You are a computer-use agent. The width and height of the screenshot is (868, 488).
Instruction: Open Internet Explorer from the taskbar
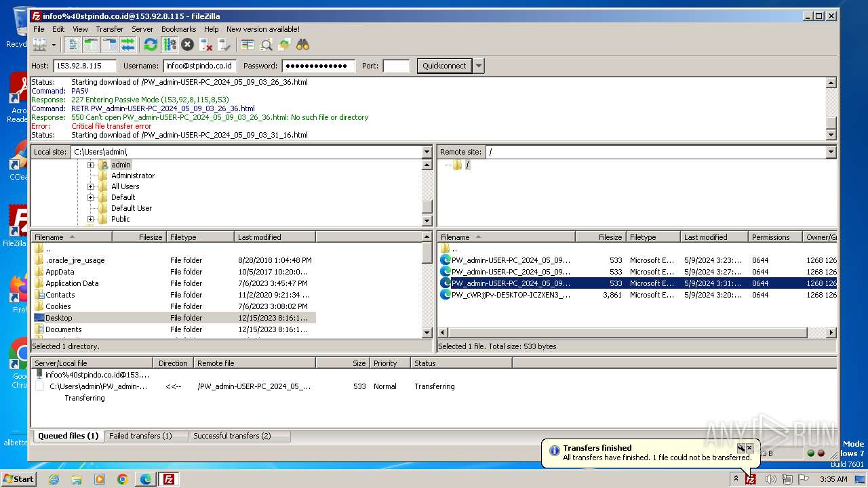tap(54, 479)
